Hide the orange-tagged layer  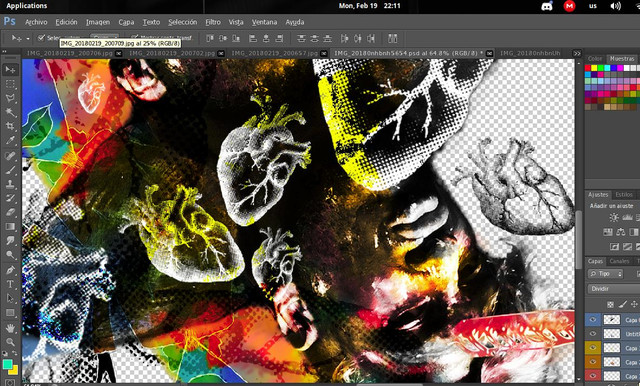coord(593,362)
